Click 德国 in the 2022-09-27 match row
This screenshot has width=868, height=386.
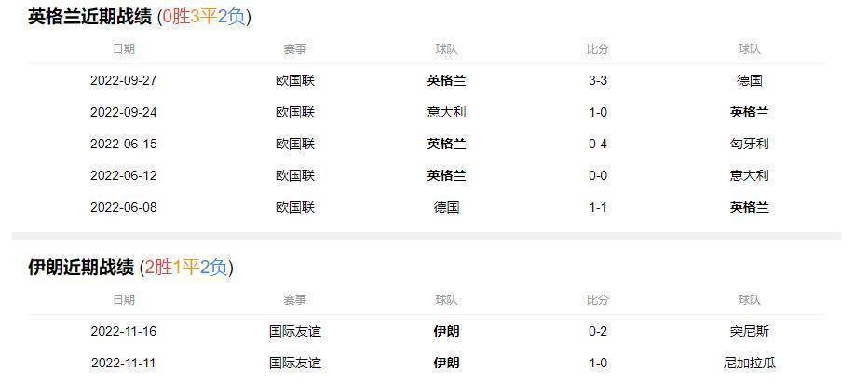[750, 80]
